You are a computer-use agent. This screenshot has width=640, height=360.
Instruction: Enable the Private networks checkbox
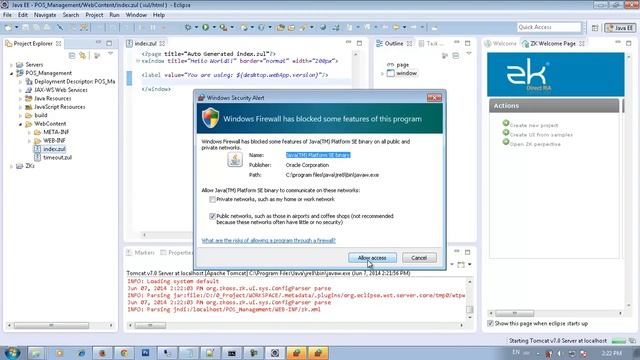[212, 199]
